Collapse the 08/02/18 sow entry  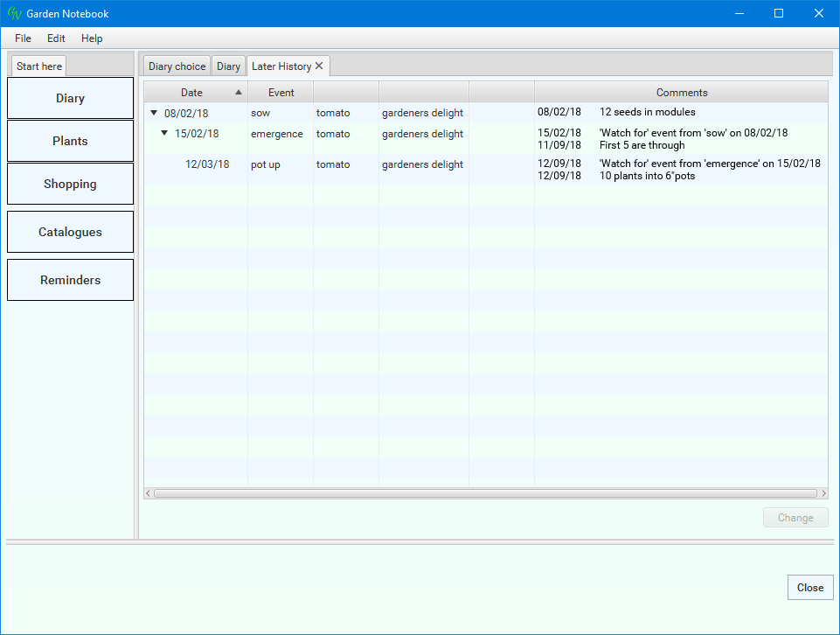[x=154, y=113]
